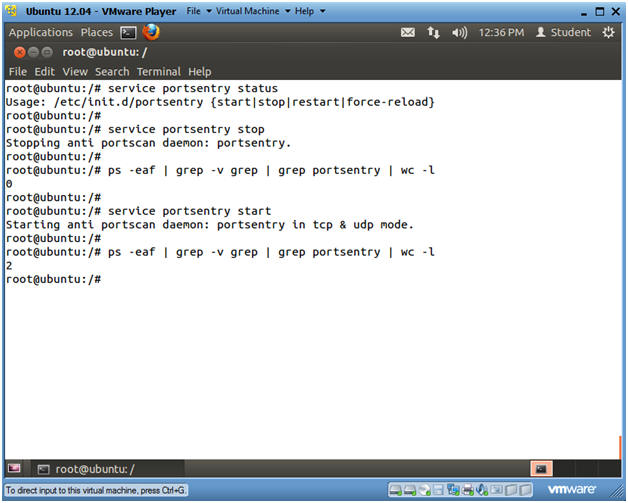Maximize the VMware Player window
628x503 pixels.
[x=600, y=12]
